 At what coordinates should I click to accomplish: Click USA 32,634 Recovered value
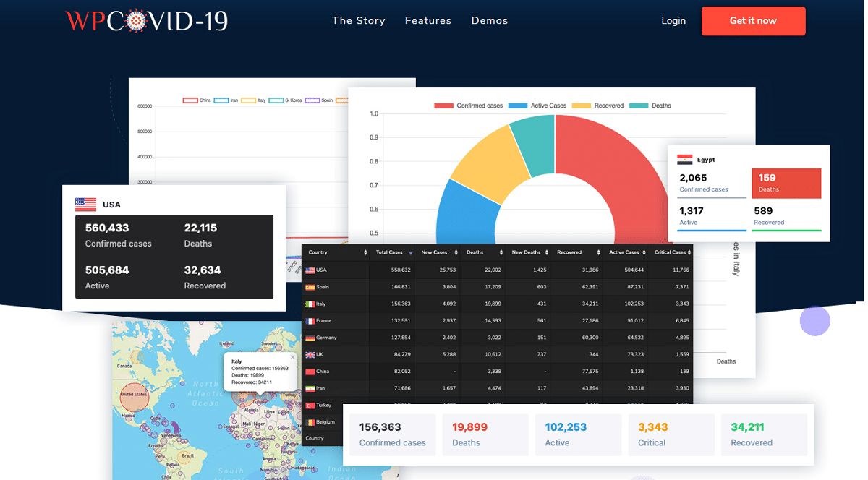(x=203, y=270)
